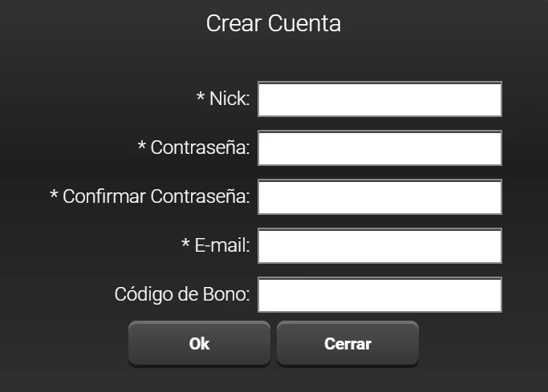This screenshot has height=392, width=548.
Task: Select the Confirmar Contraseña label
Action: (x=156, y=197)
